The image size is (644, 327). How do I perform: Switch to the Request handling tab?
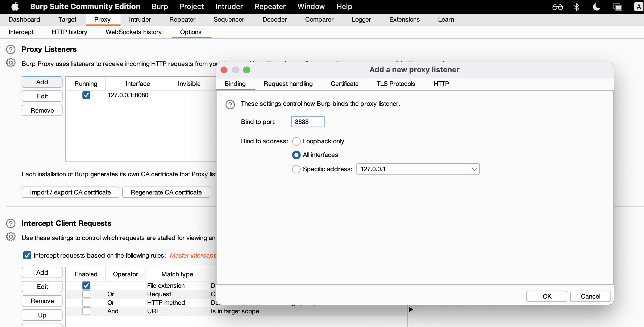click(x=288, y=84)
